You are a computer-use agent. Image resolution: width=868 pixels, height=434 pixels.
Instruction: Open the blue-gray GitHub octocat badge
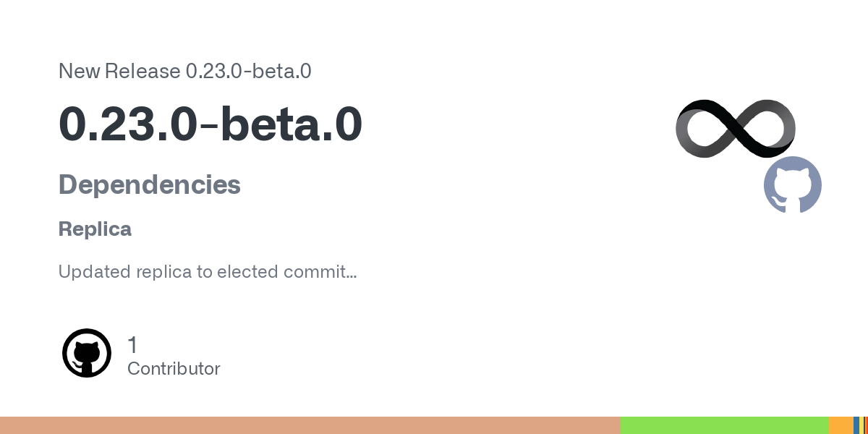[793, 185]
